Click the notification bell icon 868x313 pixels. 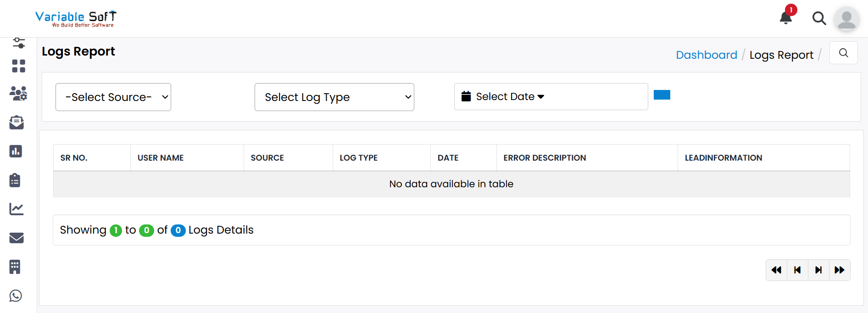tap(785, 18)
